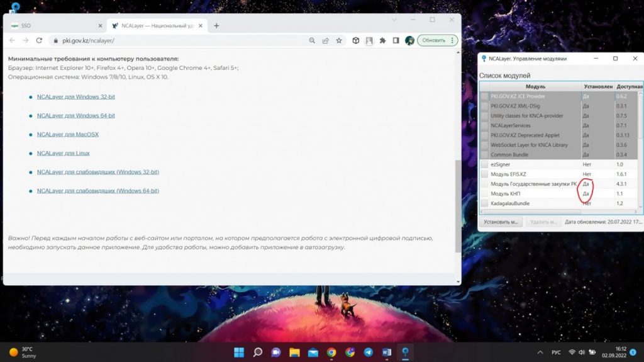Open NCALayer для слабовидящих Windows 32-bit link

click(x=97, y=172)
